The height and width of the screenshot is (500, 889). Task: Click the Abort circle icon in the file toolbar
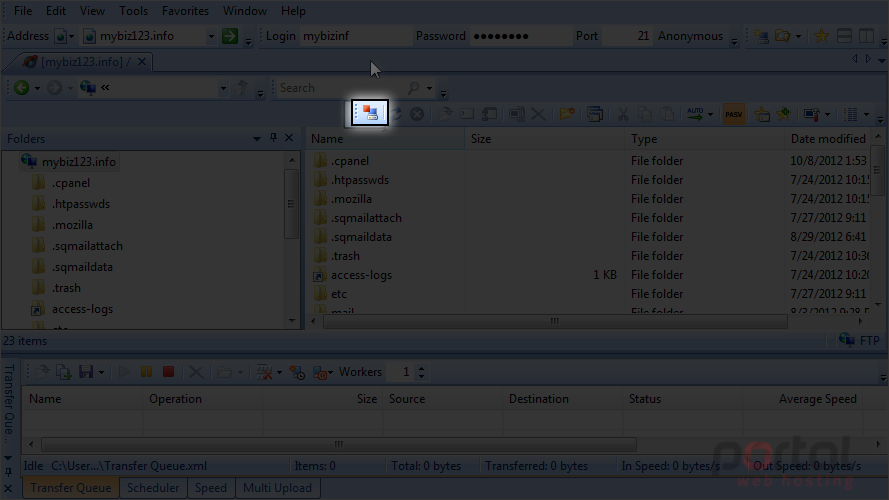tap(417, 114)
